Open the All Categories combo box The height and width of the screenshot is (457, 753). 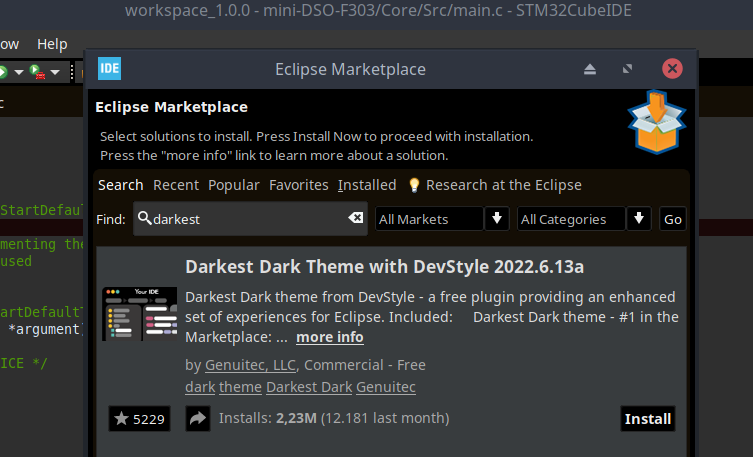coord(571,219)
